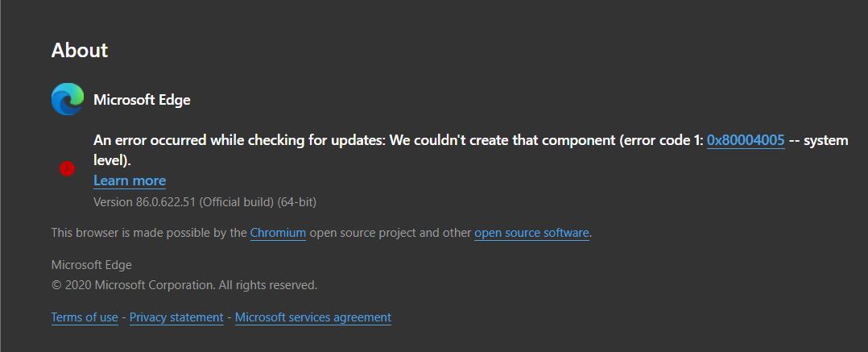Click the 'This browser is made possible' text
Image resolution: width=868 pixels, height=352 pixels.
(149, 233)
